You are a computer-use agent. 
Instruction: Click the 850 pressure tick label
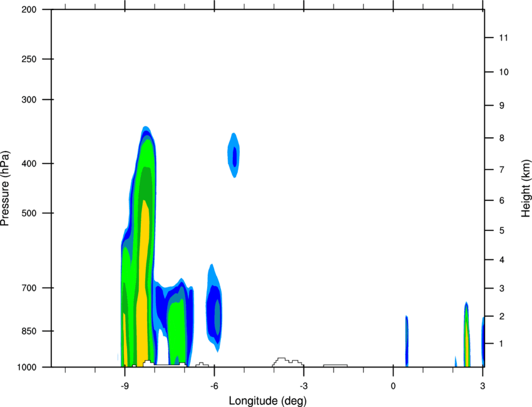(29, 331)
